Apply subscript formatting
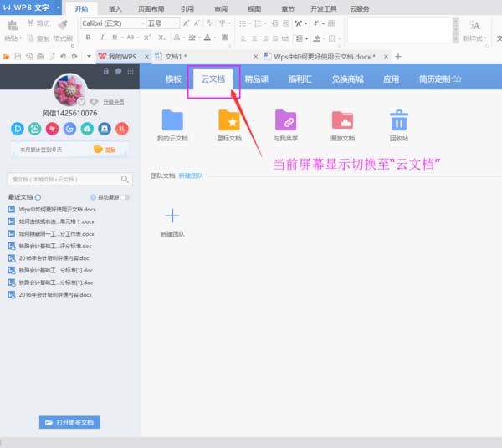502x448 pixels. [x=161, y=38]
